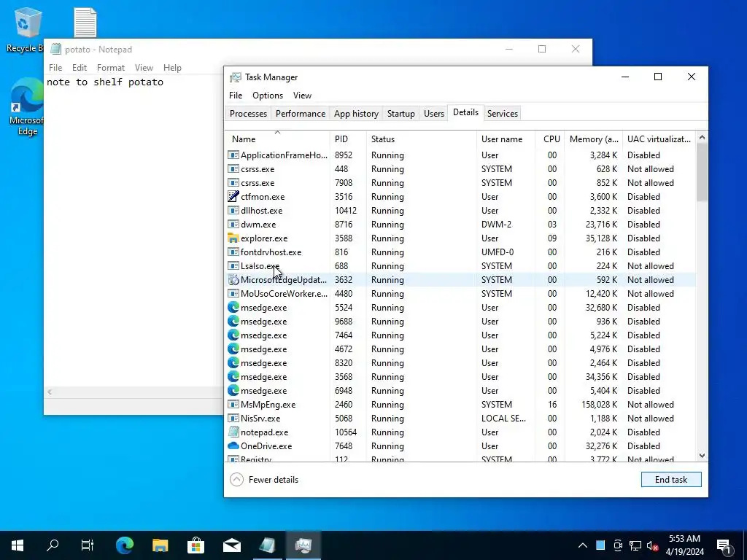Viewport: 747px width, 560px height.
Task: Open taskbar Search
Action: click(53, 545)
